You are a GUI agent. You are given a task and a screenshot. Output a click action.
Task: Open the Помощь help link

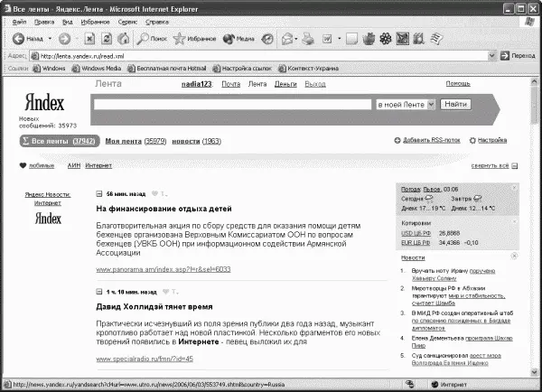point(458,84)
